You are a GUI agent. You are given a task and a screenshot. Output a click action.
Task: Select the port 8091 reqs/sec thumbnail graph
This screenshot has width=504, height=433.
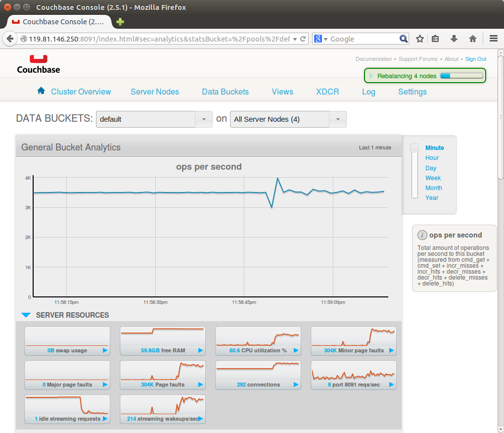(x=354, y=375)
